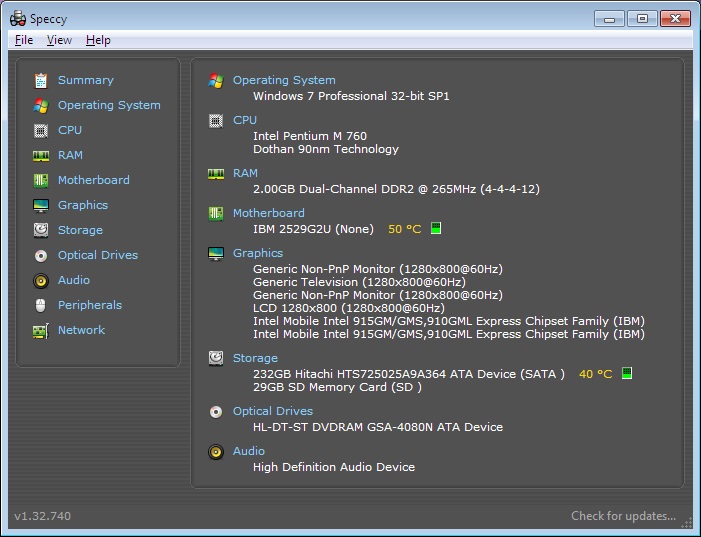
Task: Click the Speccy app icon in title bar
Action: [18, 19]
